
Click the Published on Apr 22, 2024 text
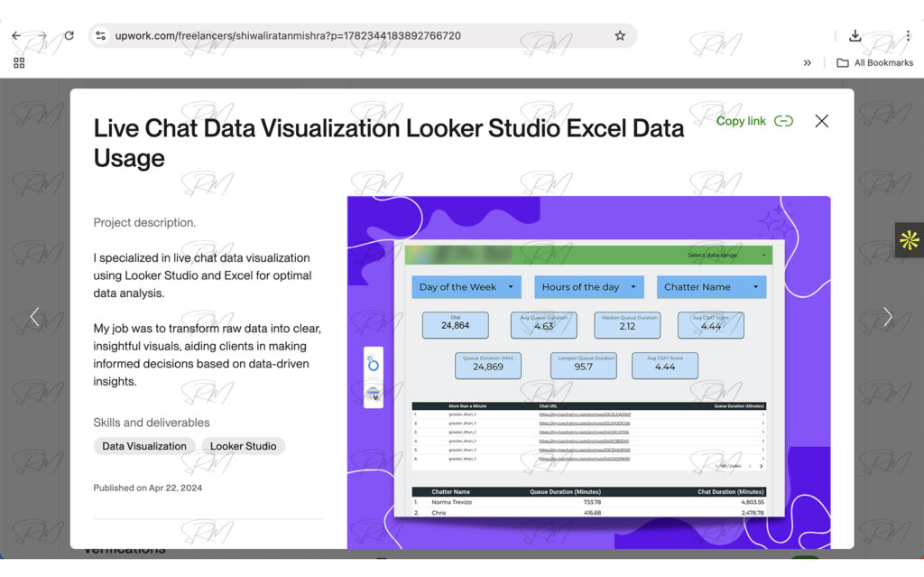148,488
